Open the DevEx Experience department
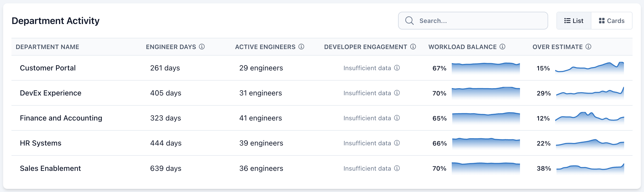Image resolution: width=644 pixels, height=192 pixels. click(51, 93)
